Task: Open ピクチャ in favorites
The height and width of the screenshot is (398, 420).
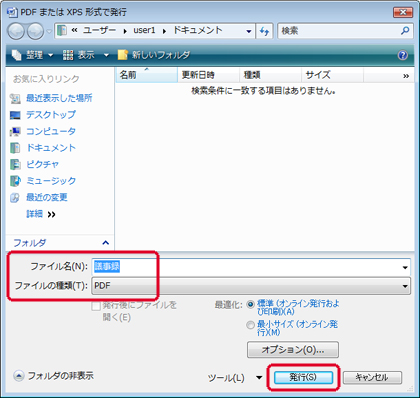Action: click(x=42, y=164)
